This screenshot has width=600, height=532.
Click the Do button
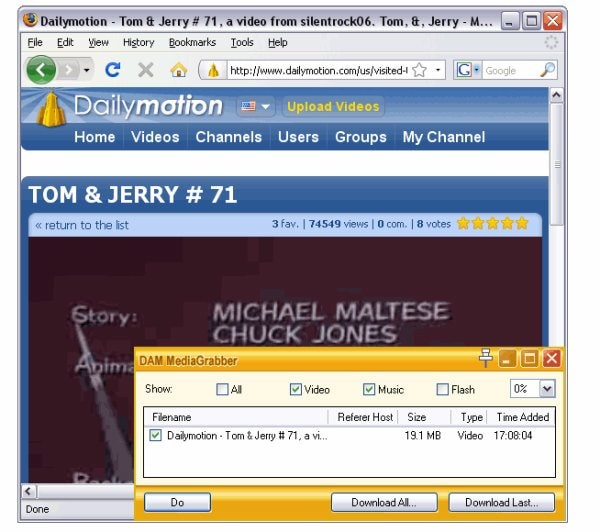tap(177, 502)
